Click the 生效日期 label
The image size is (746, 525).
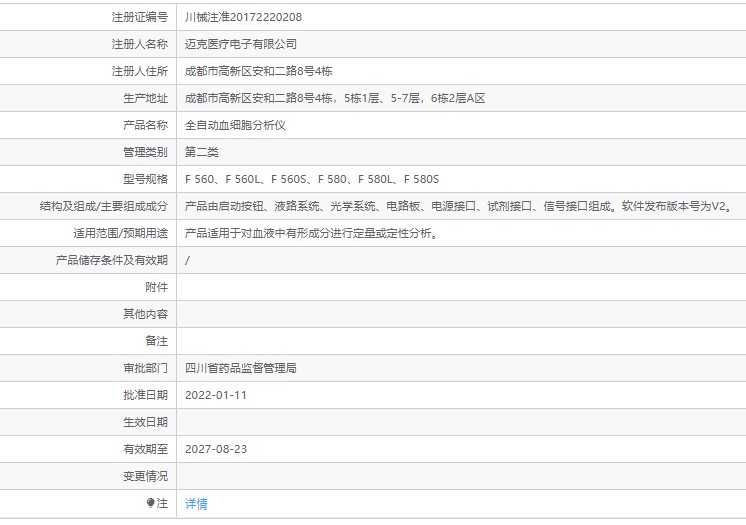pos(146,422)
